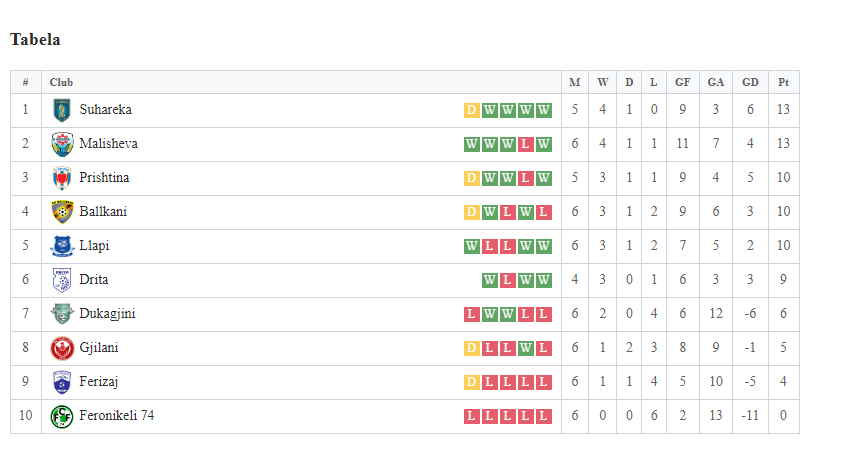868x460 pixels.
Task: Open the Feronikeli 74 team link
Action: point(117,416)
